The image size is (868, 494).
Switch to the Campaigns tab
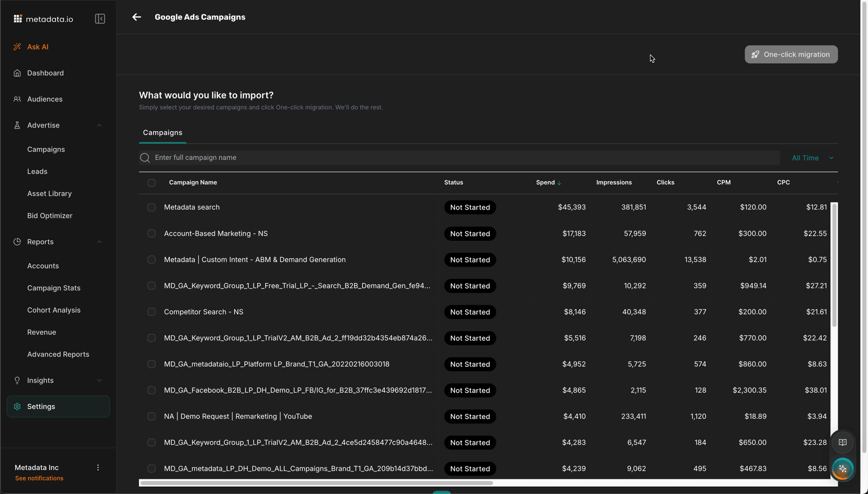click(x=162, y=133)
